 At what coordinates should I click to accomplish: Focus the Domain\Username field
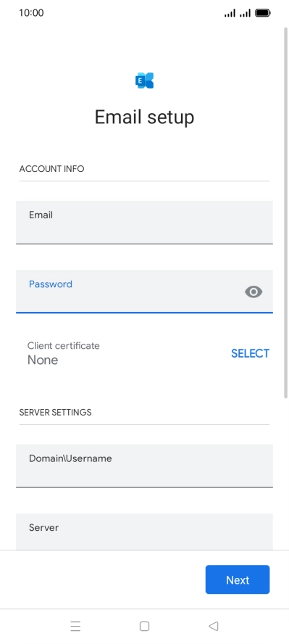(x=144, y=466)
